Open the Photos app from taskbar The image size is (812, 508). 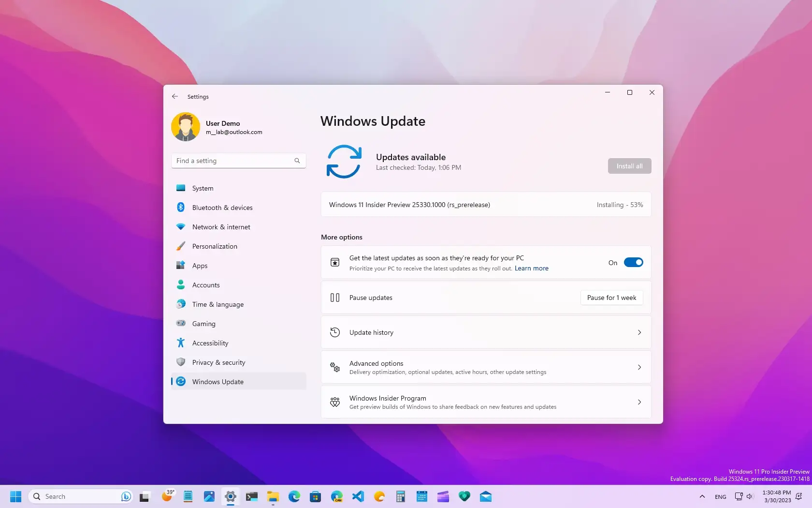coord(209,496)
